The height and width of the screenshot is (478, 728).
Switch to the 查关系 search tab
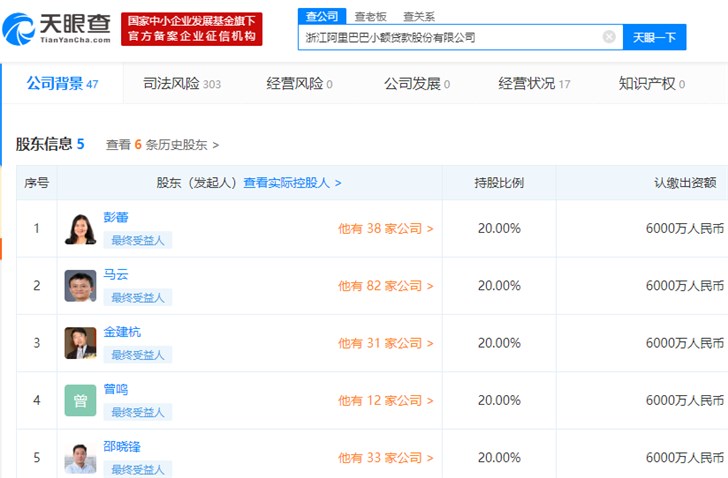(418, 16)
